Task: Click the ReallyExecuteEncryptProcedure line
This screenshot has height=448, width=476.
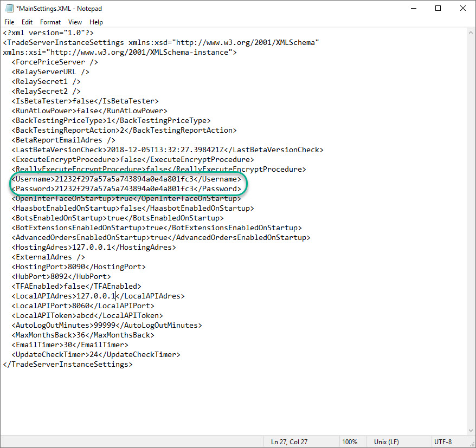Action: pyautogui.click(x=159, y=169)
